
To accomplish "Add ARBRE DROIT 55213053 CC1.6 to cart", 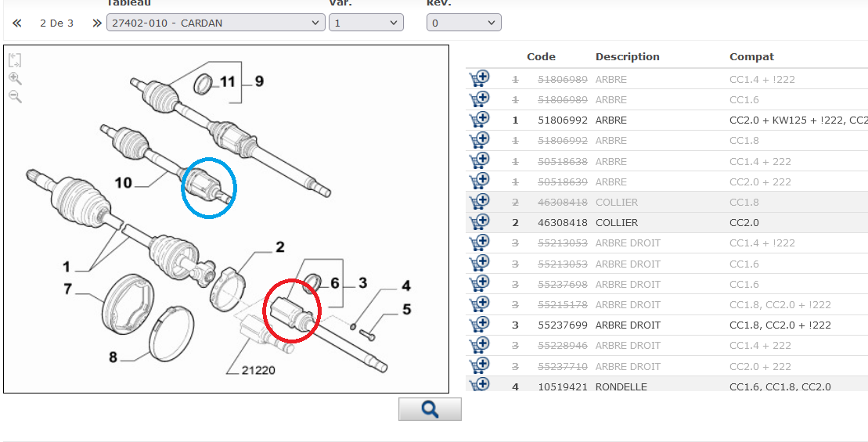I will tap(479, 264).
